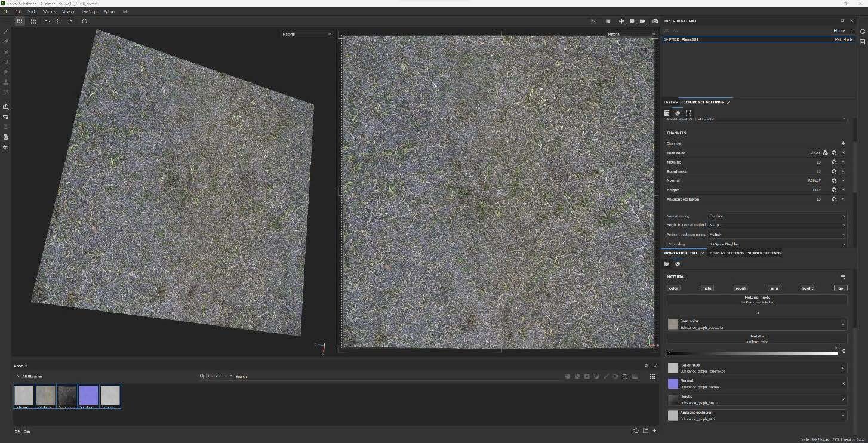The image size is (868, 443).
Task: Click the add Channels plus icon
Action: (x=843, y=143)
